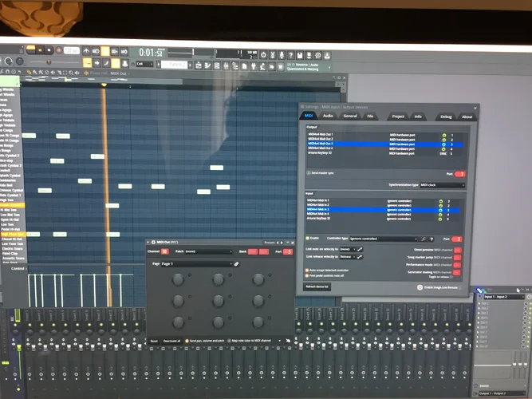Click the help question mark toolbar icon
Image resolution: width=532 pixels, height=399 pixels.
pos(290,55)
